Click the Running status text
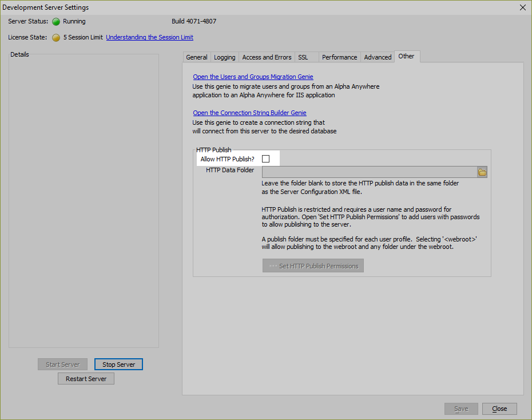 [74, 21]
